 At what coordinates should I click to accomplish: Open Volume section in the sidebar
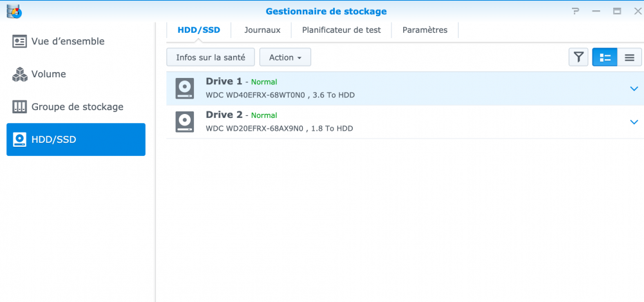click(76, 74)
